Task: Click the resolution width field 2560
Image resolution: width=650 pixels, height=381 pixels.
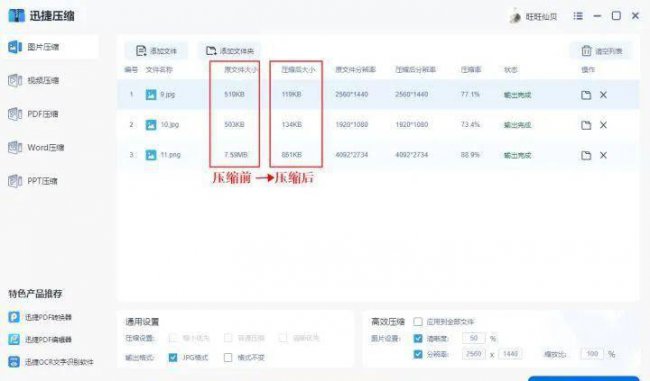Action: coord(474,354)
